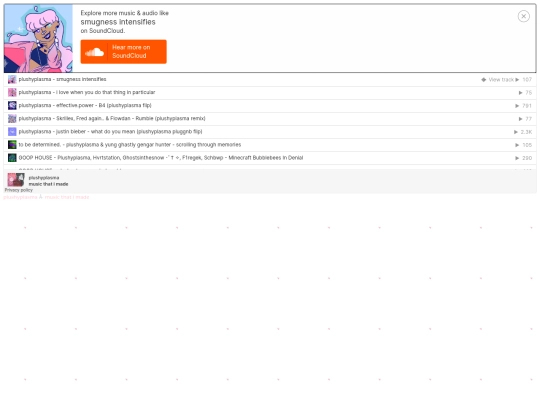The image size is (540, 405).
Task: Click play count 105 on scrolling through memories row
Action: 527,145
